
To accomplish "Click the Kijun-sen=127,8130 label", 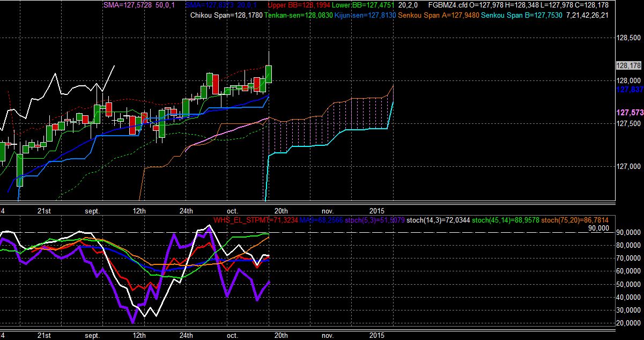I will 365,15.
